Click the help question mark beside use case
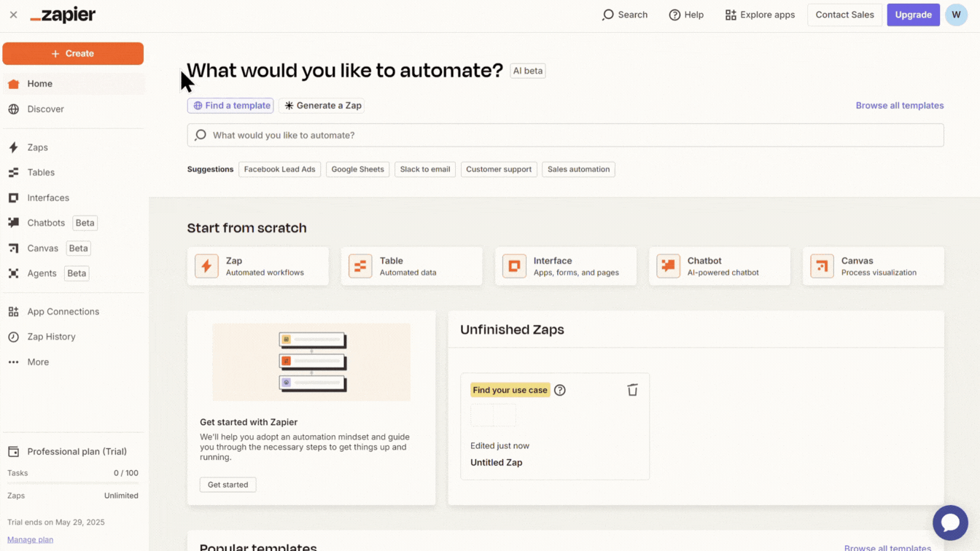The height and width of the screenshot is (551, 980). [560, 390]
